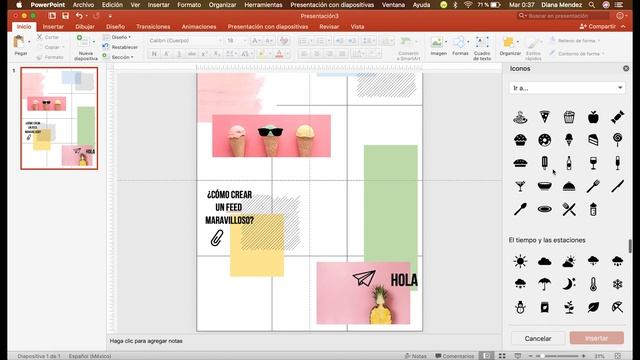This screenshot has width=640, height=360.
Task: Select the salt shaker icon
Action: 593,209
